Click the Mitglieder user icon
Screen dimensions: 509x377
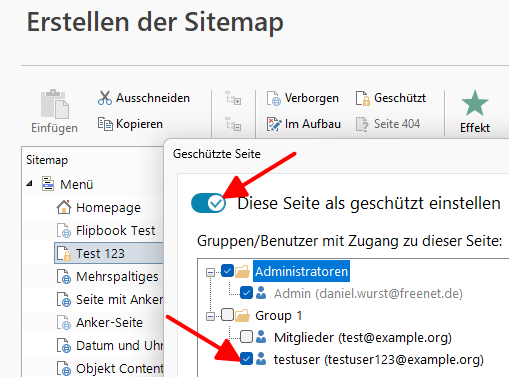tap(261, 337)
